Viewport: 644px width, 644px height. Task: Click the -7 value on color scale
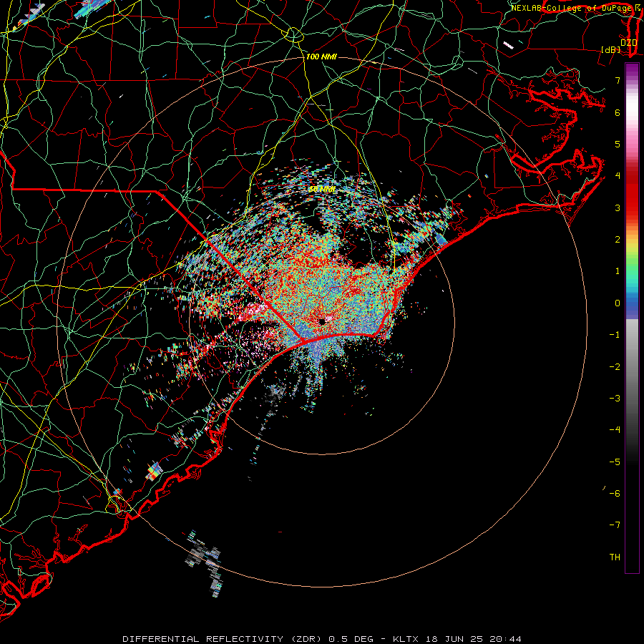coord(615,525)
